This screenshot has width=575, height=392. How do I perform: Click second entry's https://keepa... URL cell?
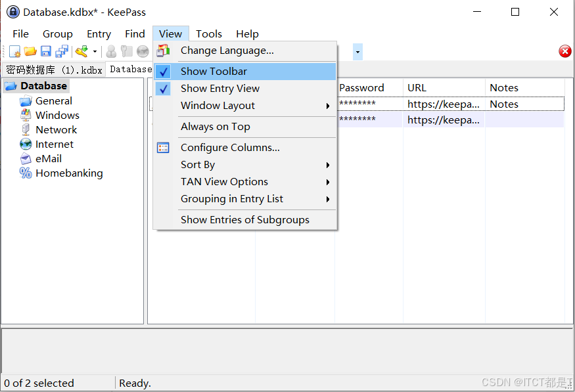tap(444, 120)
